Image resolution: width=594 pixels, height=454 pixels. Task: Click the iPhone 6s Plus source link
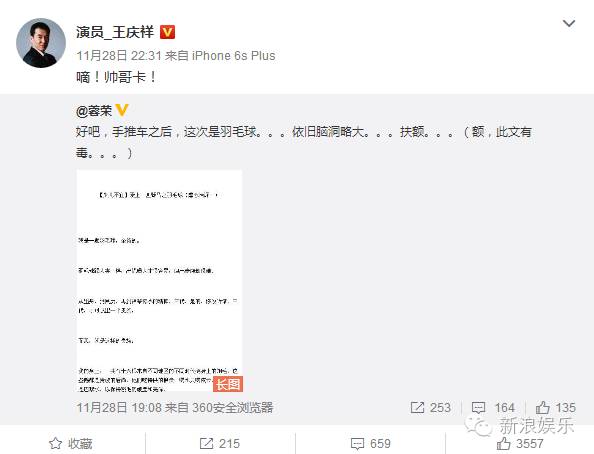(233, 56)
